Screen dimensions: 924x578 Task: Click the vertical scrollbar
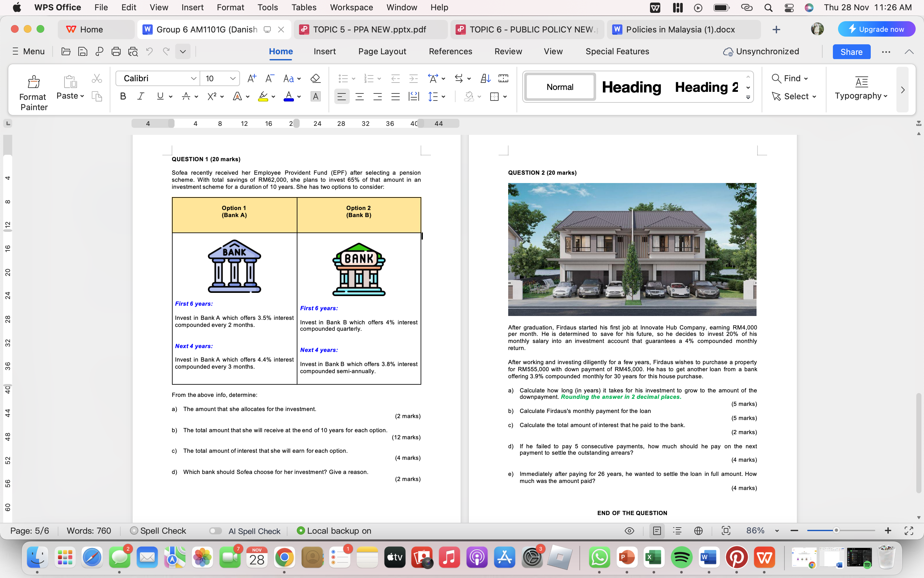click(918, 443)
